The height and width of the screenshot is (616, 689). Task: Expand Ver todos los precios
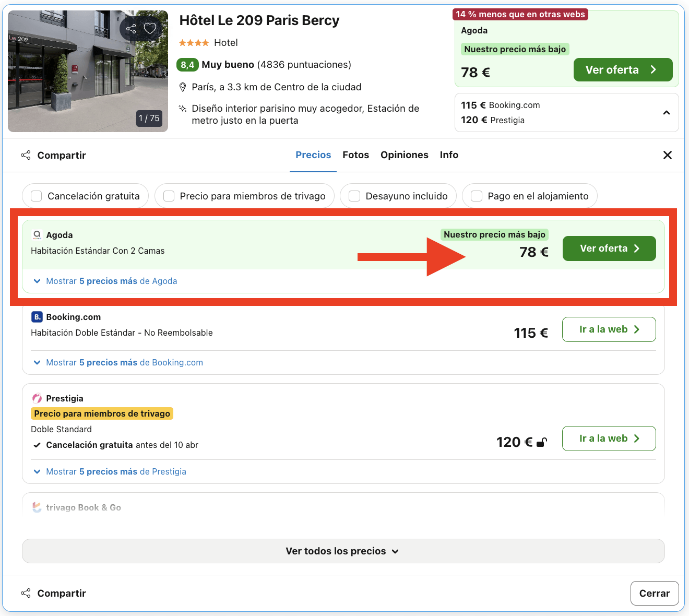coord(343,551)
